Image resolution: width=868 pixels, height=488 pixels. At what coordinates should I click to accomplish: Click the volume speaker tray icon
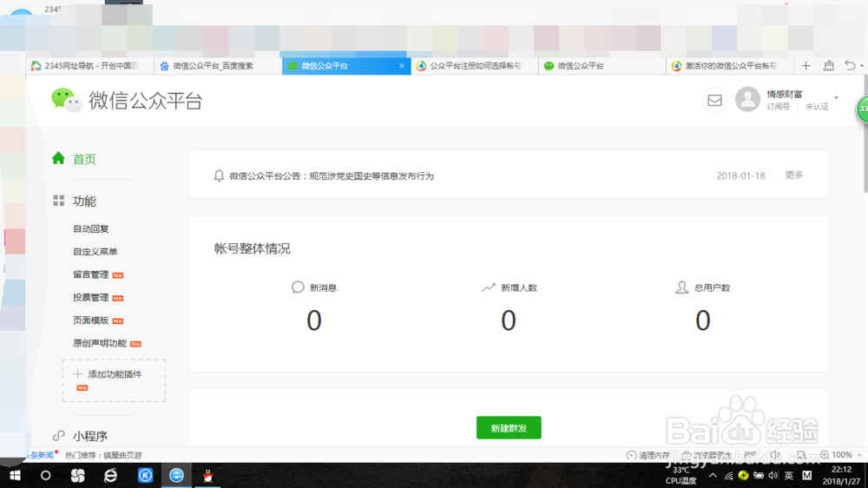click(x=773, y=475)
